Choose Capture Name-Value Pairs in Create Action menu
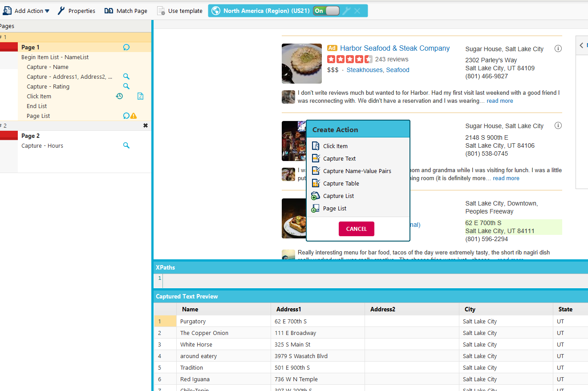 point(358,171)
